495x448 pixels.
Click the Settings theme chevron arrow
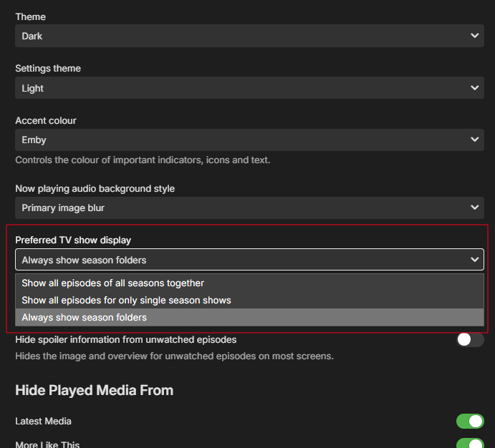[474, 88]
